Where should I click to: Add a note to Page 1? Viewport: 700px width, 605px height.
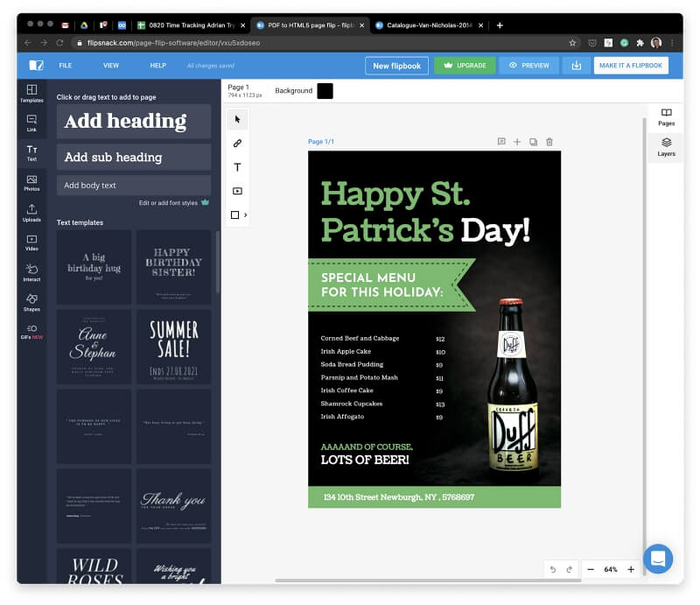pos(501,142)
